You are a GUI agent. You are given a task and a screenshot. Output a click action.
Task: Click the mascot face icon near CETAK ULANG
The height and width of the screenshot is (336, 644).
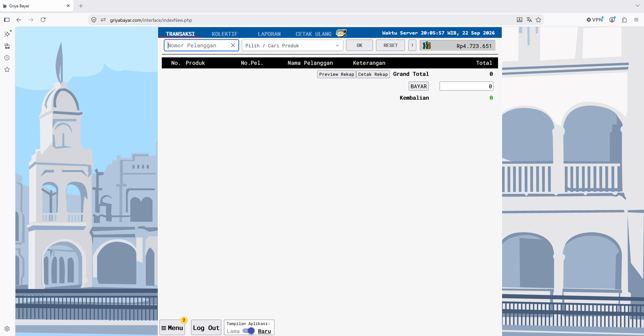coord(341,33)
